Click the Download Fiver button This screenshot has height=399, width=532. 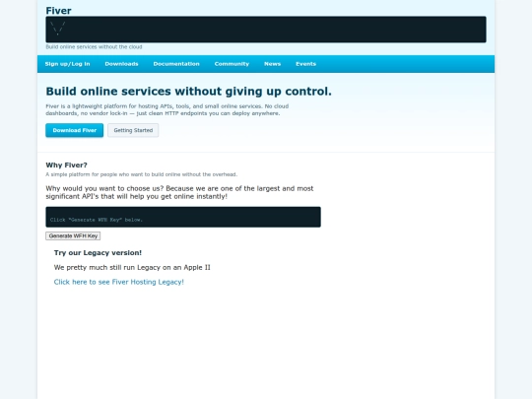click(75, 130)
